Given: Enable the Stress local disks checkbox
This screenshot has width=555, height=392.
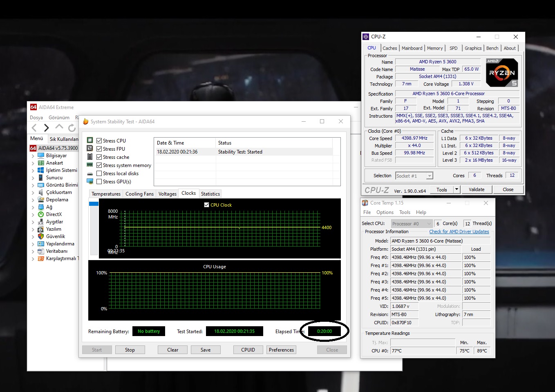Looking at the screenshot, I should pyautogui.click(x=99, y=174).
